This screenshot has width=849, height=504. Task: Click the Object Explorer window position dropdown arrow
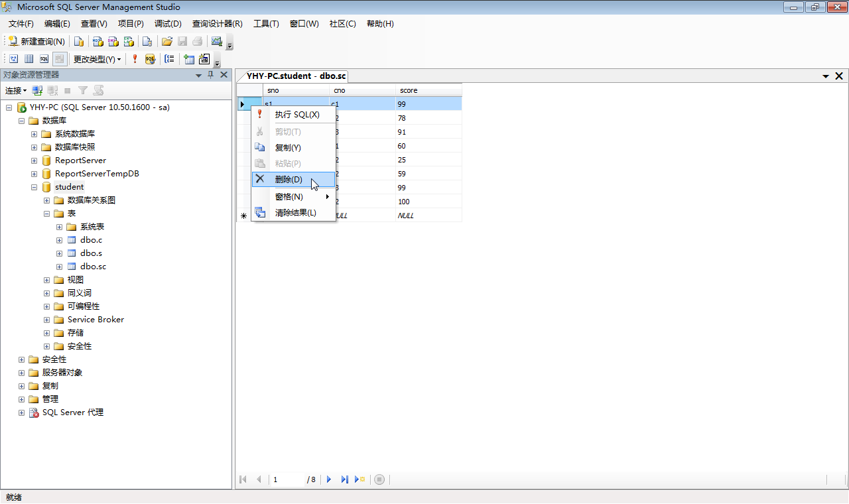(198, 76)
